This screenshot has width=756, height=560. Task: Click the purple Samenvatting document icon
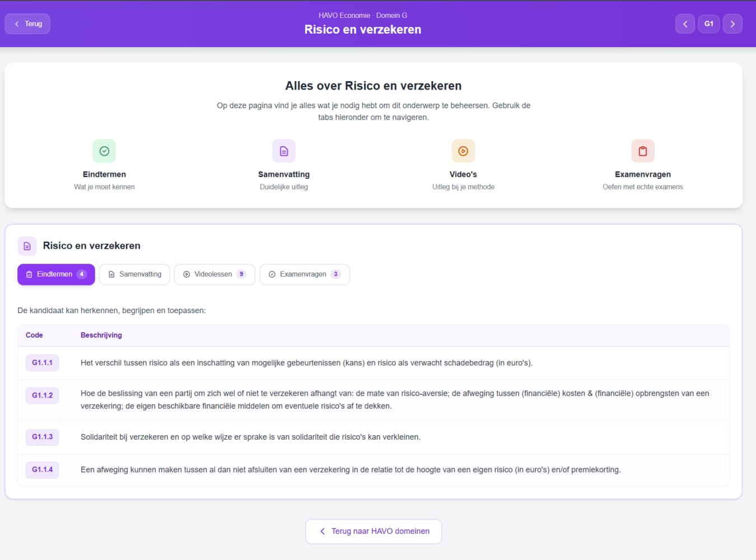[x=284, y=151]
